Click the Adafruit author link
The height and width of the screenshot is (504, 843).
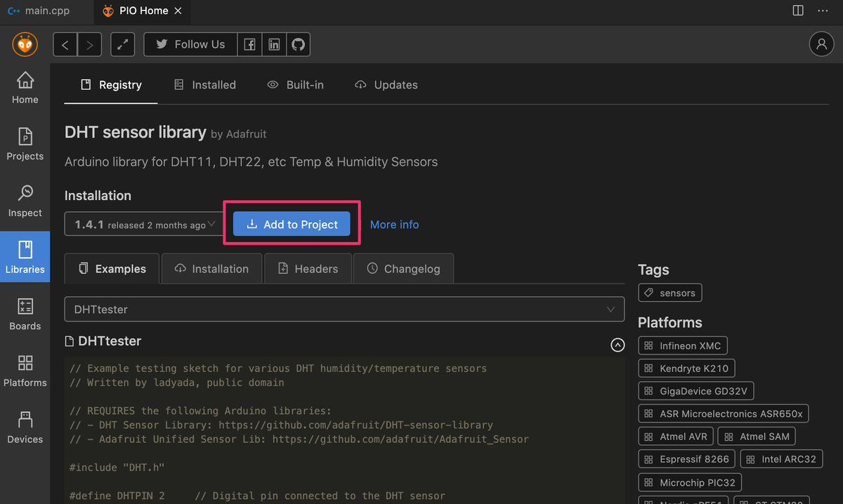click(x=246, y=134)
